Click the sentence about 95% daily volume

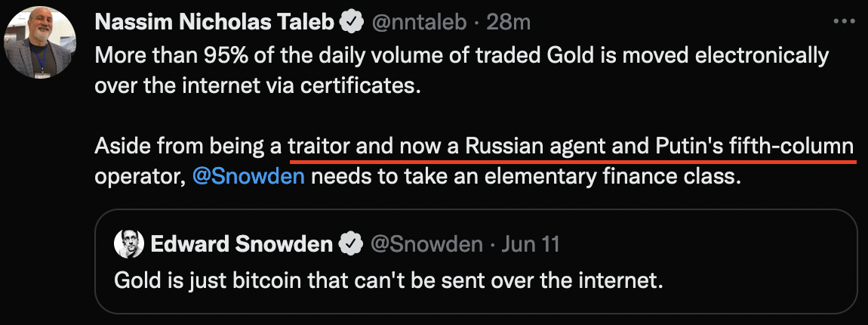point(462,55)
